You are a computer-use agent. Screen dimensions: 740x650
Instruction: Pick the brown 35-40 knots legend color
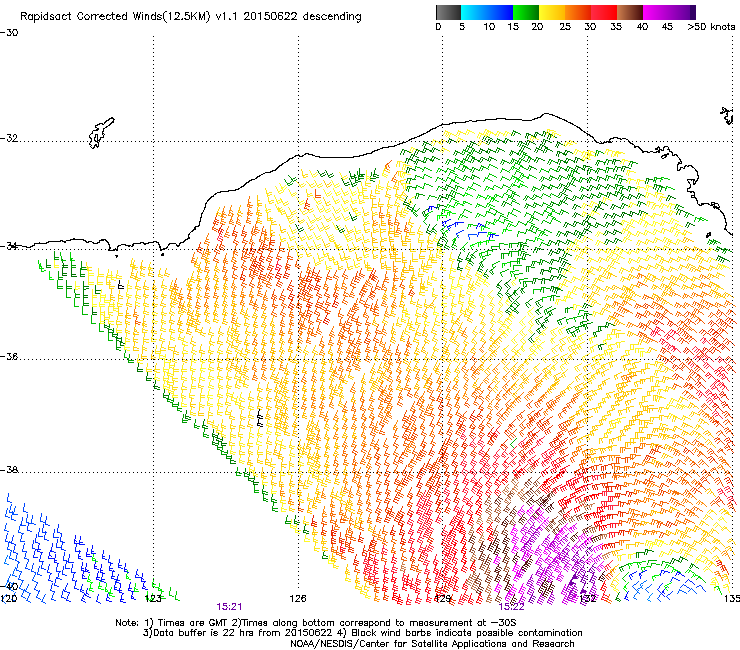[x=630, y=12]
